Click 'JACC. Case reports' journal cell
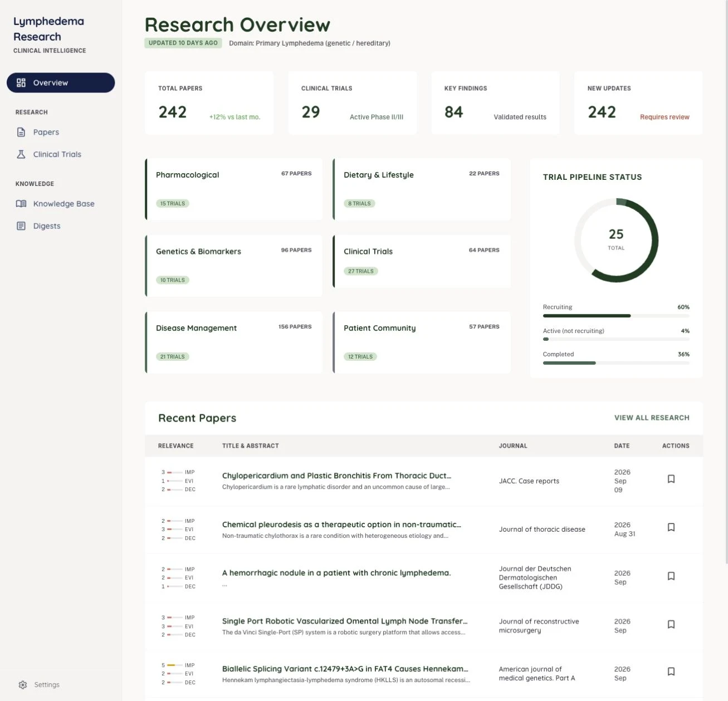This screenshot has width=728, height=701. coord(529,481)
